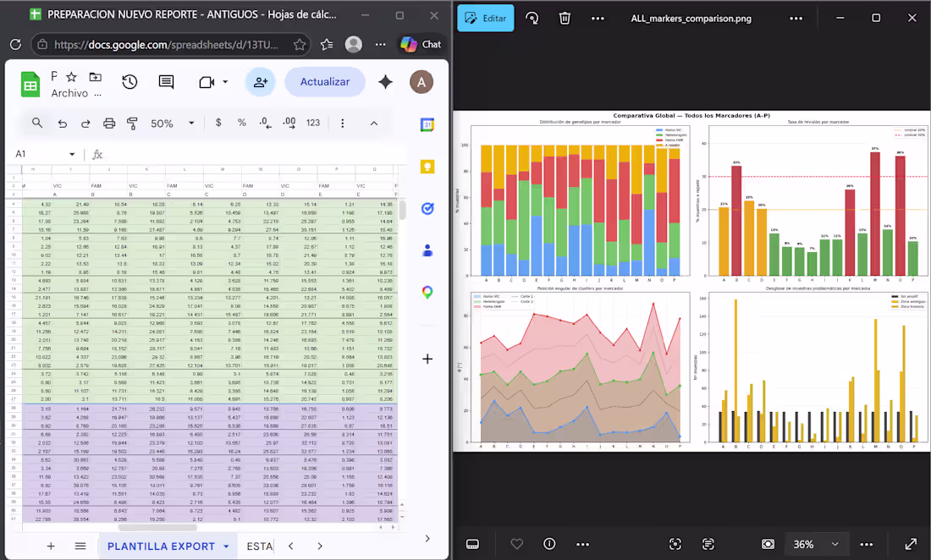
Task: Open Copilot Chat in the browser
Action: pyautogui.click(x=421, y=45)
